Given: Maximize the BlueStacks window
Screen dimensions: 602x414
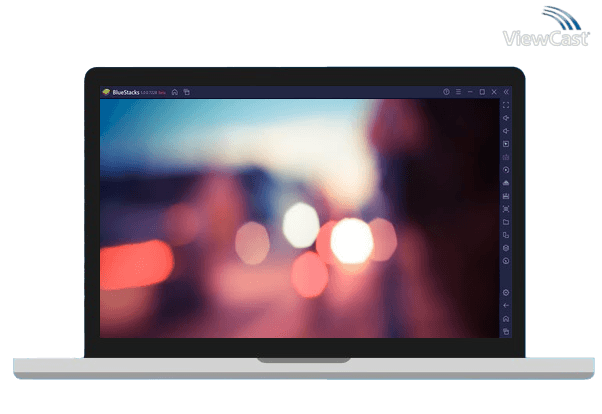Looking at the screenshot, I should (x=482, y=92).
